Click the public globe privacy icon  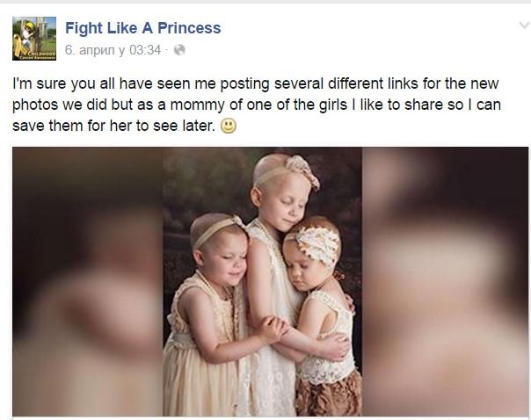[179, 50]
